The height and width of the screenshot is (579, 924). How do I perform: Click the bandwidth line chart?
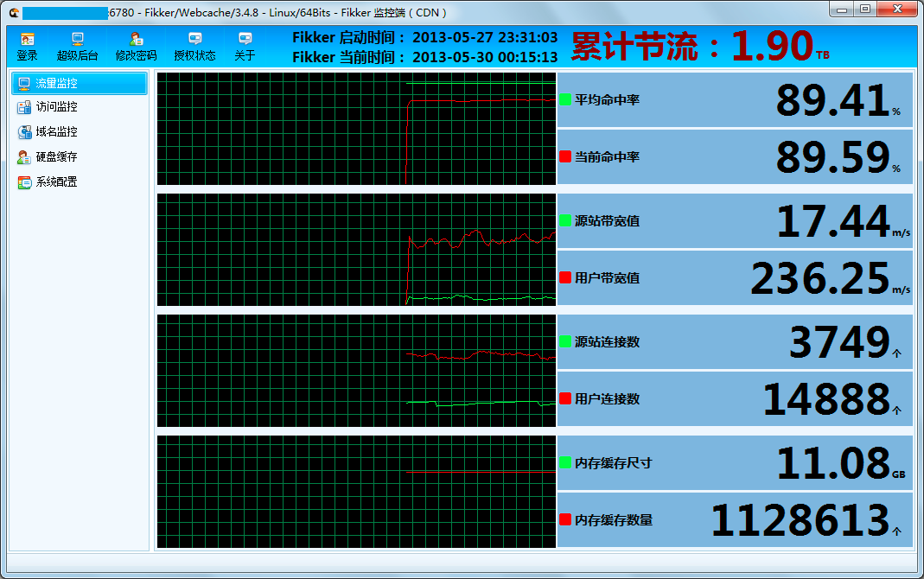pos(356,250)
